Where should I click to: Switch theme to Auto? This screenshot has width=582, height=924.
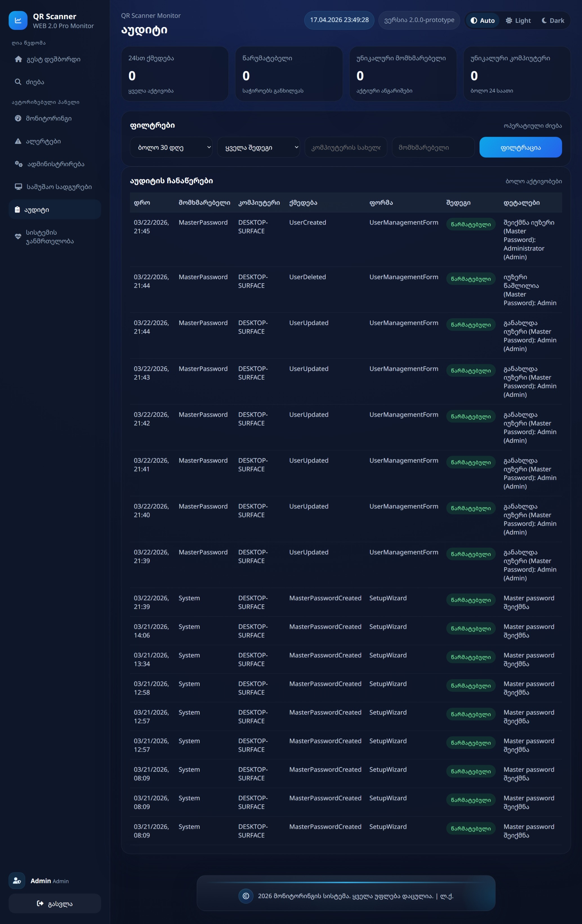(483, 20)
